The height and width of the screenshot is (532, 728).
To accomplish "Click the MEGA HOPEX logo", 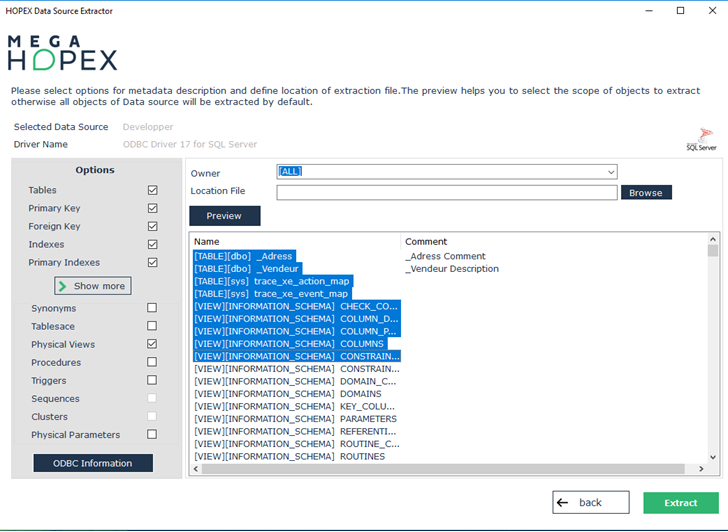I will 62,53.
